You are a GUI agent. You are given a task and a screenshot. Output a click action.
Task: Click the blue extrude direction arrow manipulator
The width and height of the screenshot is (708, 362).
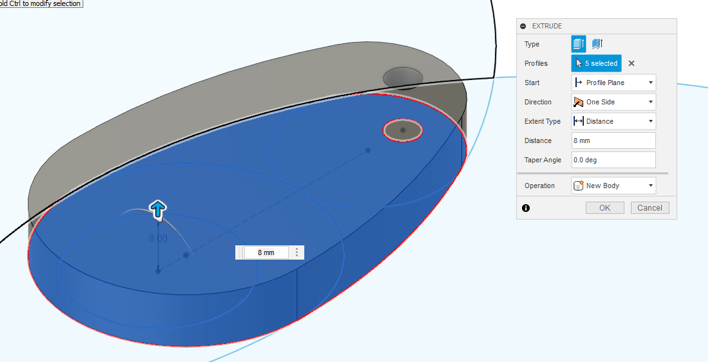158,210
